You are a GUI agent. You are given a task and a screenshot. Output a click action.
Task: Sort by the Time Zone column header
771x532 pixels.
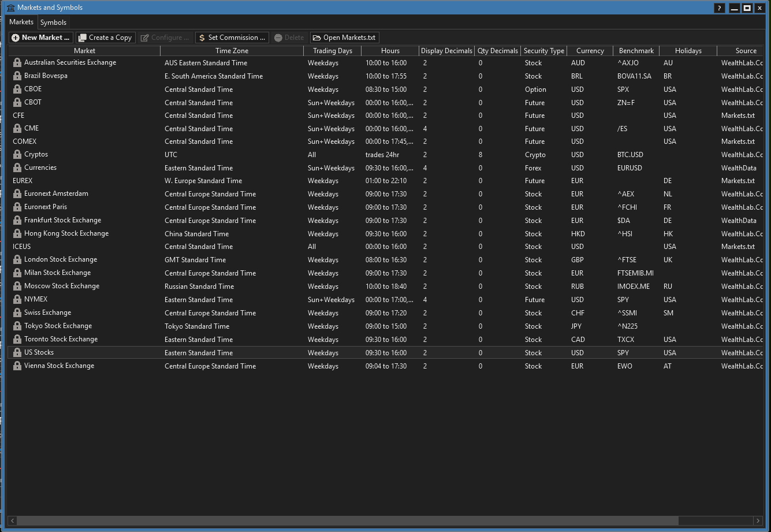(232, 51)
